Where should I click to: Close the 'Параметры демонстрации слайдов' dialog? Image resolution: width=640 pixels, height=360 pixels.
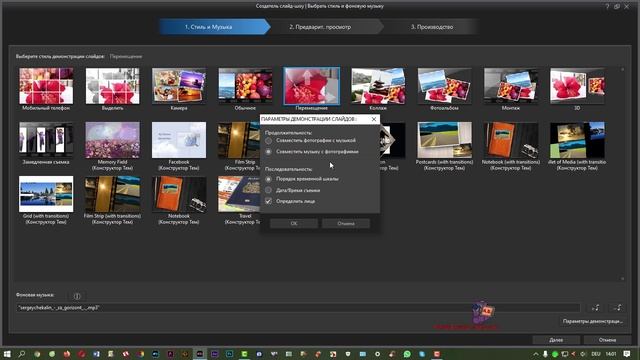coord(374,119)
